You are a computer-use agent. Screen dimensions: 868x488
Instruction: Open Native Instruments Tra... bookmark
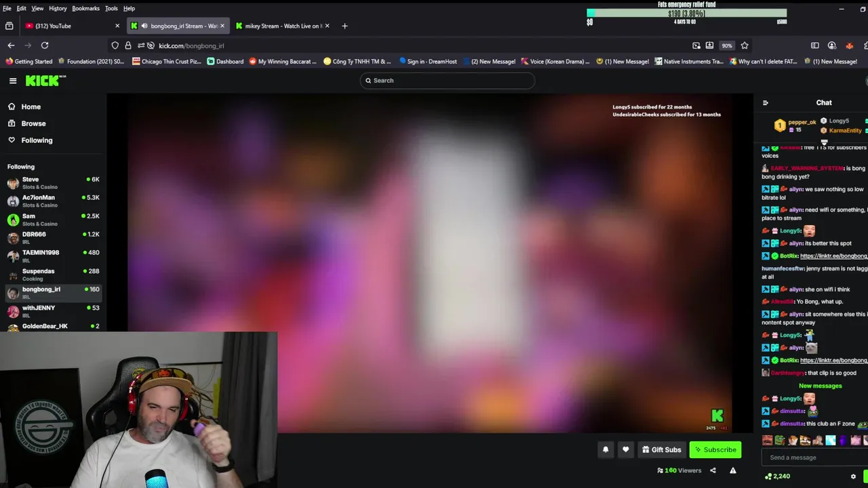coord(688,62)
